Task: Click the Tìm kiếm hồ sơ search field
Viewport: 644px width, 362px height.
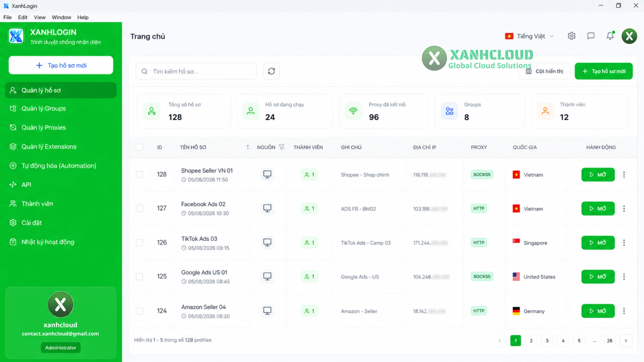Action: [196, 71]
